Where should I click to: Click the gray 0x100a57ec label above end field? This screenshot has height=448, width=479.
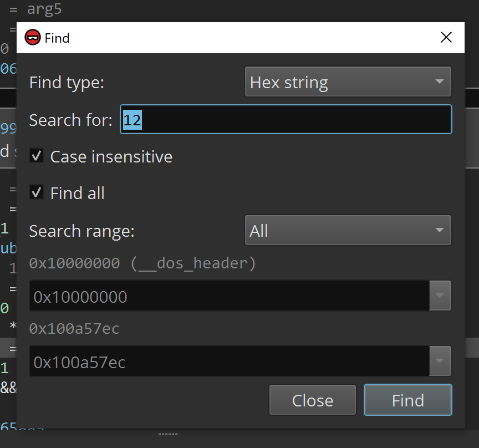pyautogui.click(x=74, y=329)
